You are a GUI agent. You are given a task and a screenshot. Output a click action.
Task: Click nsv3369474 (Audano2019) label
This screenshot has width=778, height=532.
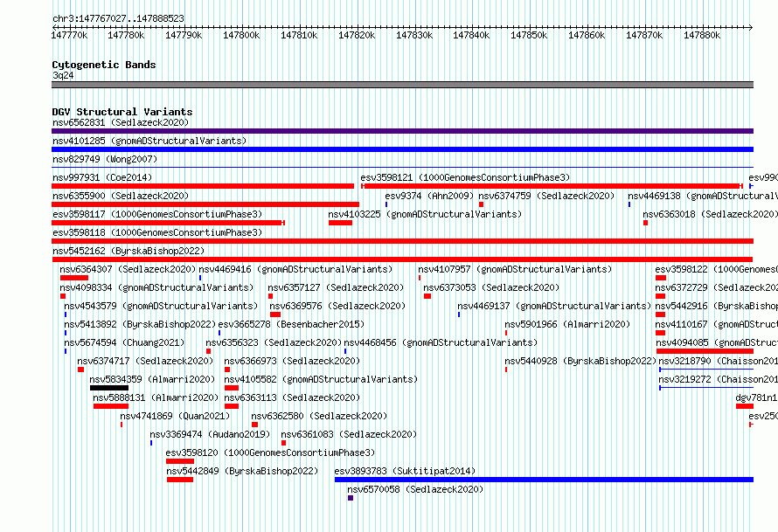210,434
